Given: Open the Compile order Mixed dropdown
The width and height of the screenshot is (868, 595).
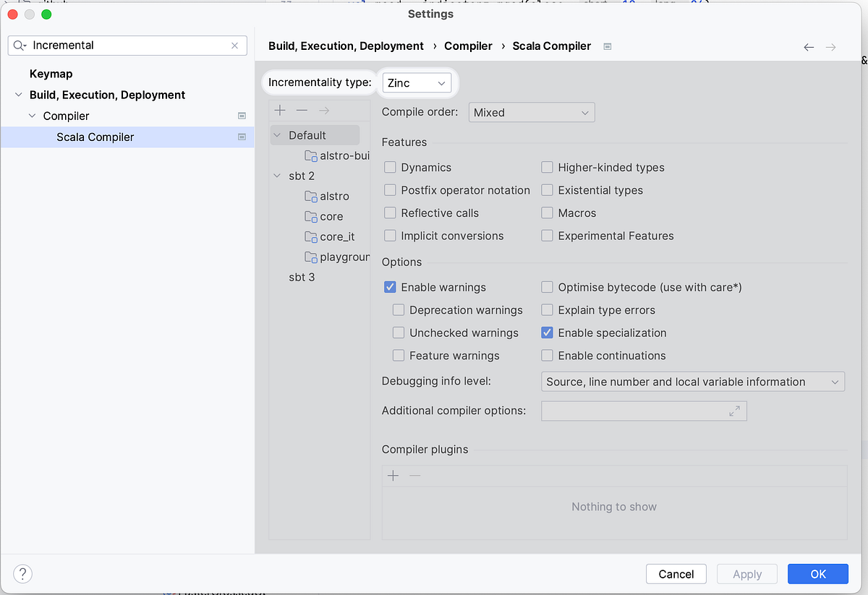Looking at the screenshot, I should (x=532, y=113).
